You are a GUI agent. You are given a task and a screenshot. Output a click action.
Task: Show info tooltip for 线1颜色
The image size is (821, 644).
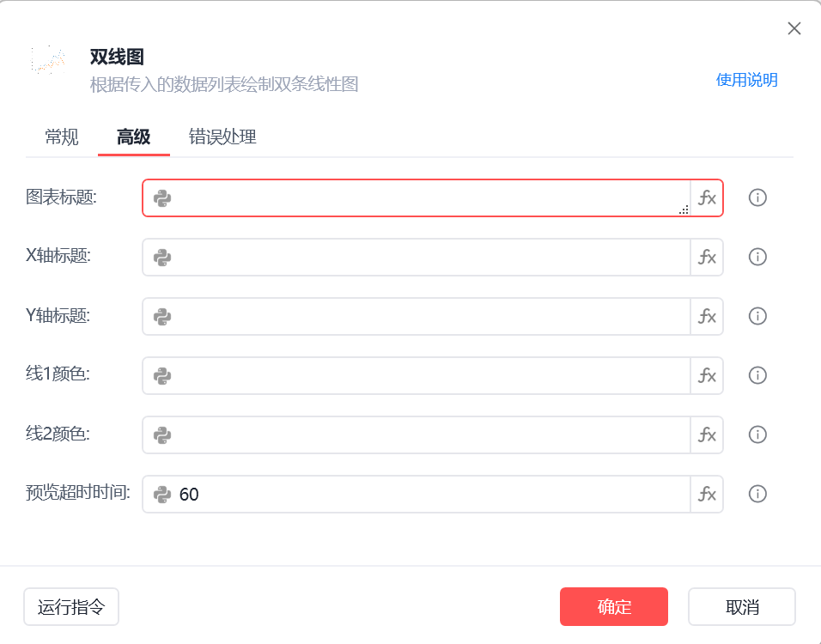[757, 376]
